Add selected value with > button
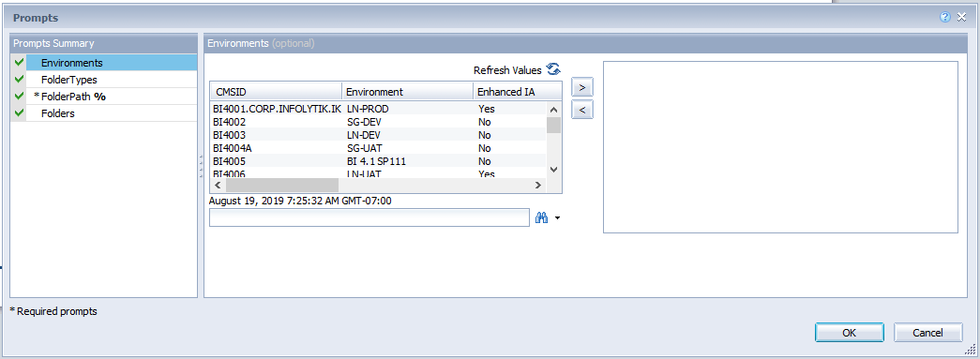 (x=581, y=87)
